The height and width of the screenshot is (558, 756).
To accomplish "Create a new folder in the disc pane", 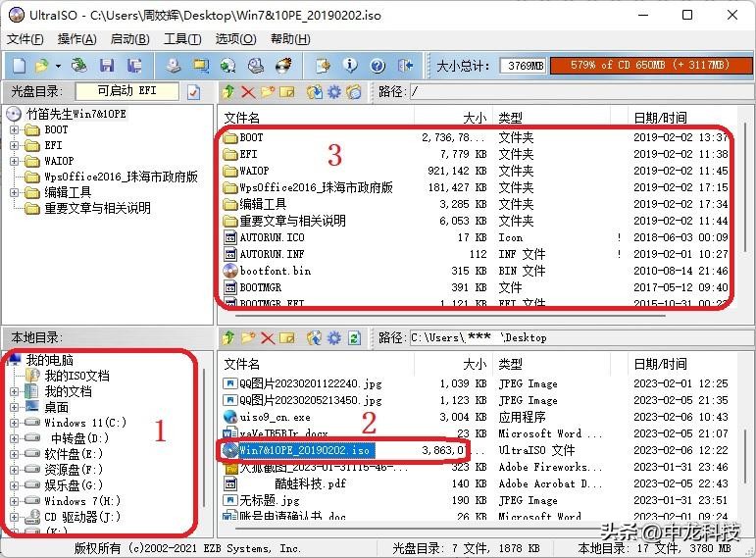I will 268,91.
